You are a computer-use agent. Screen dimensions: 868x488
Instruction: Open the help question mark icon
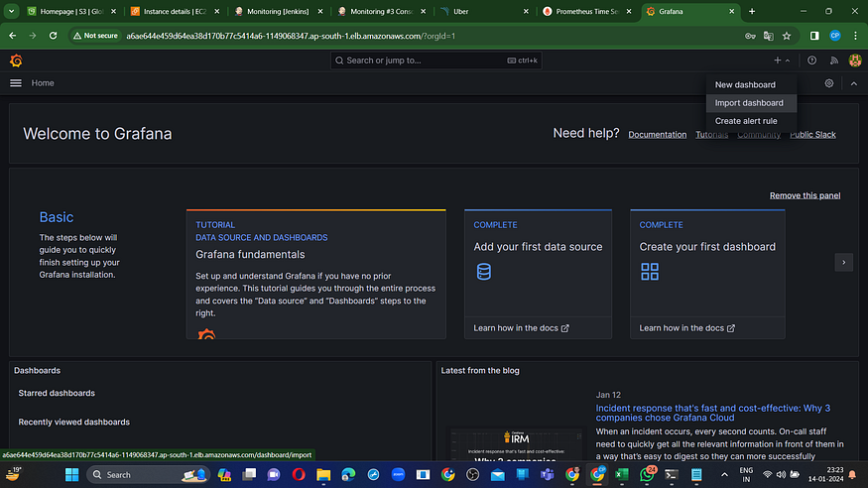pyautogui.click(x=811, y=61)
